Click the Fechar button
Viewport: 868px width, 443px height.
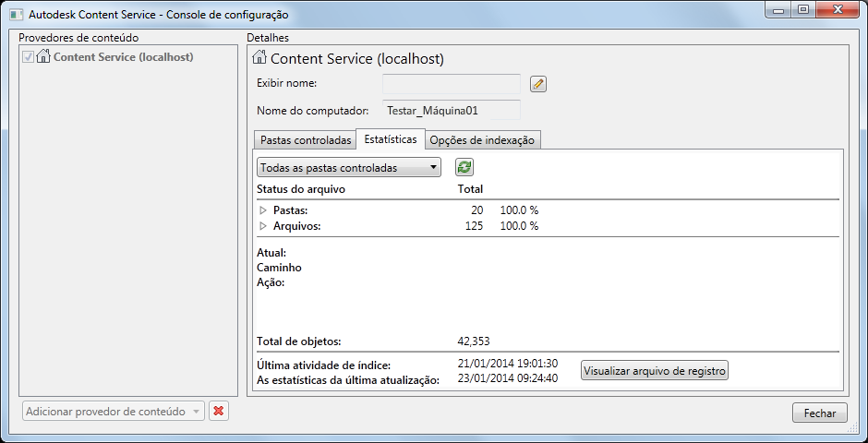tap(820, 413)
